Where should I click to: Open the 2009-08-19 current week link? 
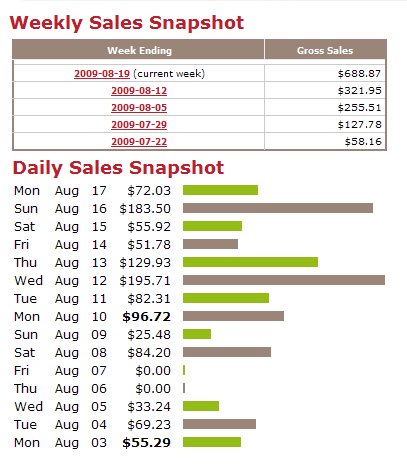(102, 74)
